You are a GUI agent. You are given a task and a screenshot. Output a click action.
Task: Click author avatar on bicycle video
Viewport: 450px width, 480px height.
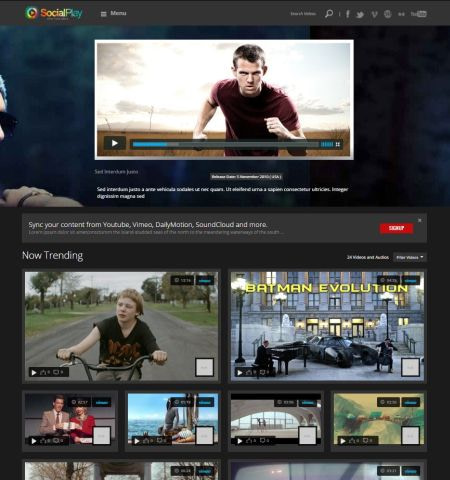pyautogui.click(x=204, y=367)
